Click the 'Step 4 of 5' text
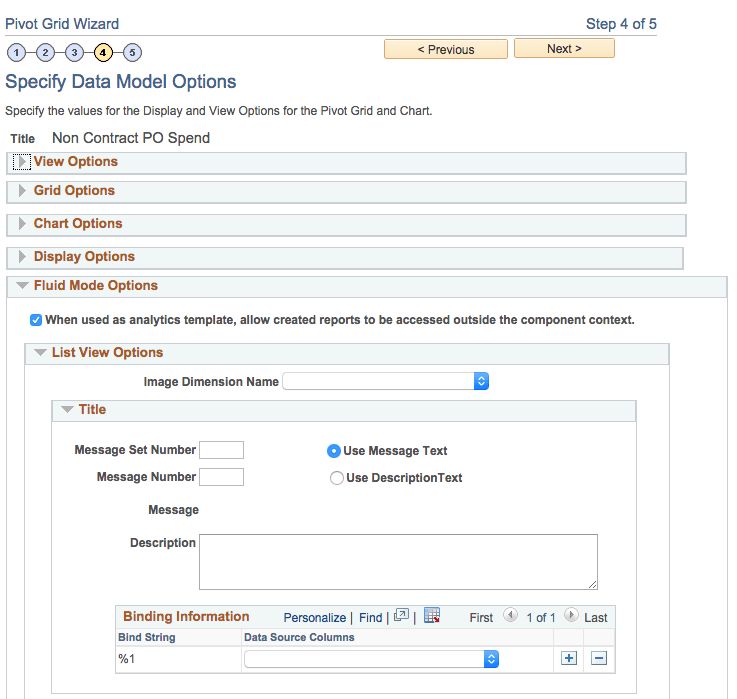 click(x=621, y=24)
